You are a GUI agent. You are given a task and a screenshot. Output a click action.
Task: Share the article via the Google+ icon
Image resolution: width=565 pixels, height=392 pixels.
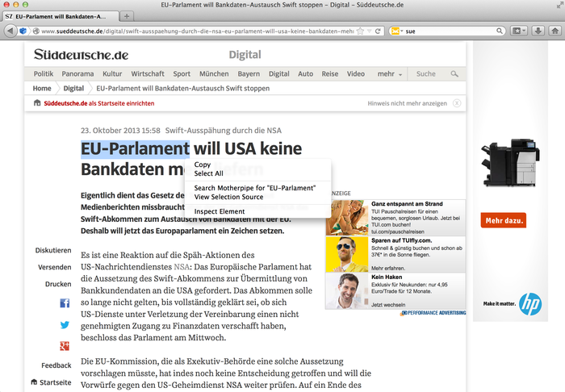tap(65, 346)
